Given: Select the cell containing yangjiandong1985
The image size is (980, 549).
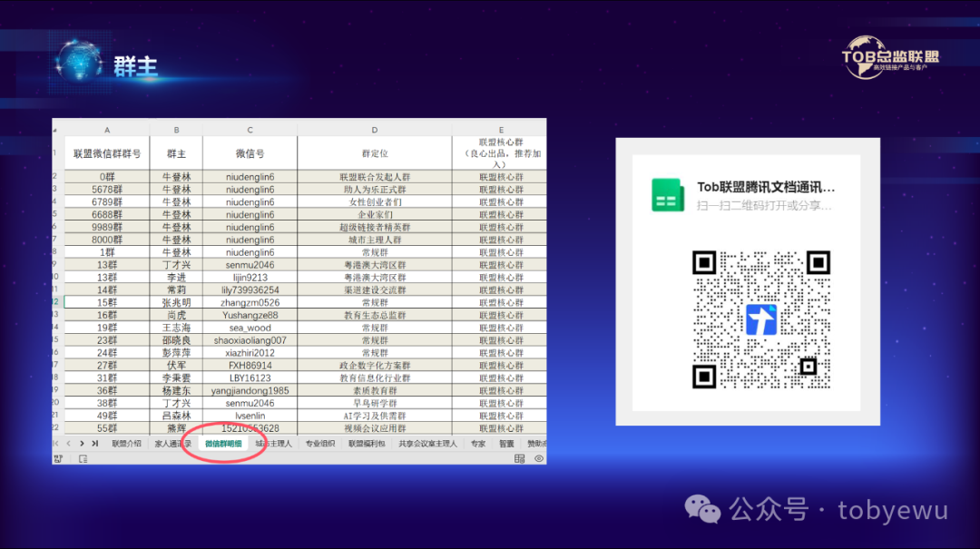Looking at the screenshot, I should click(x=250, y=391).
